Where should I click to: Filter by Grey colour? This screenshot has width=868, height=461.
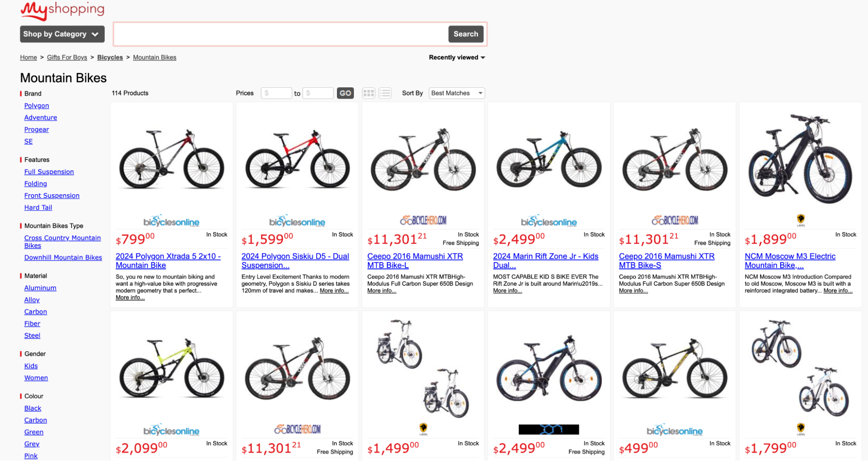pos(32,444)
